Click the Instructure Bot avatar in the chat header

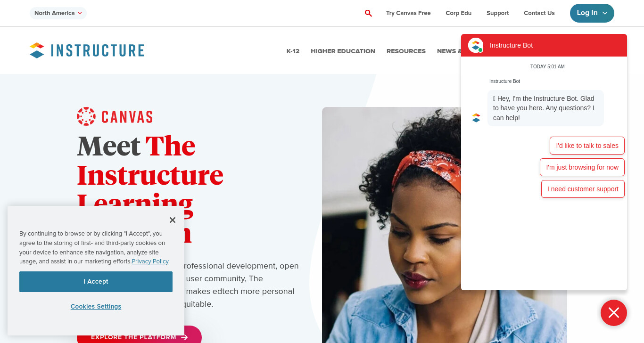pos(476,45)
